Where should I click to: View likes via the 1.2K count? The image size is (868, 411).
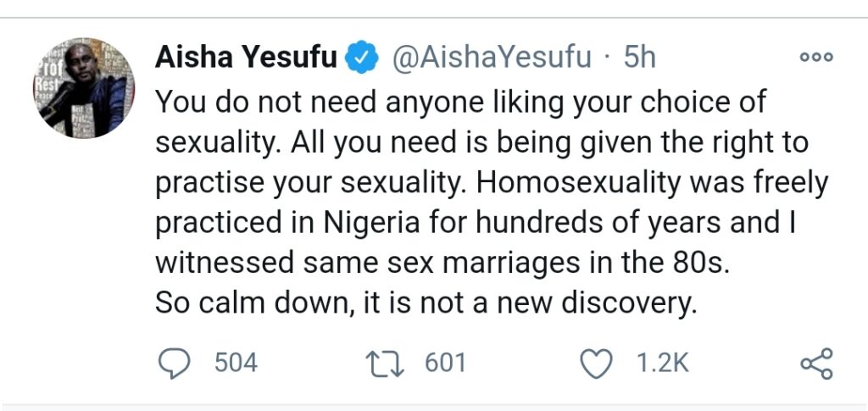pos(663,364)
